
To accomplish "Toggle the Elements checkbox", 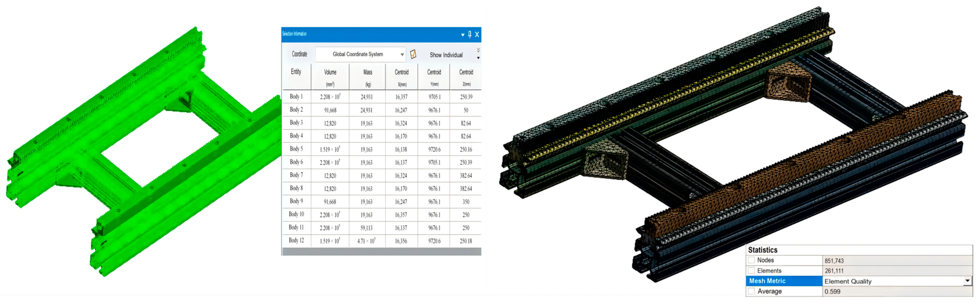I will pos(751,270).
